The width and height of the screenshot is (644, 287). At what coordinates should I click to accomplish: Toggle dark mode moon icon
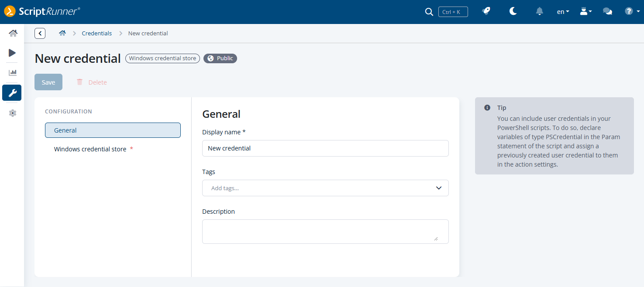[x=513, y=11]
